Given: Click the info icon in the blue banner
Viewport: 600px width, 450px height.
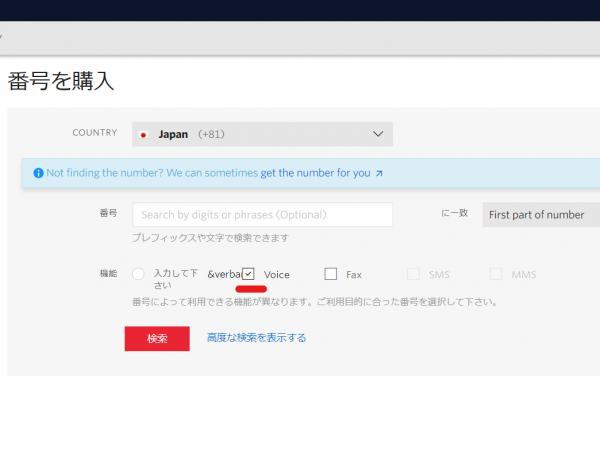Looking at the screenshot, I should coord(38,173).
